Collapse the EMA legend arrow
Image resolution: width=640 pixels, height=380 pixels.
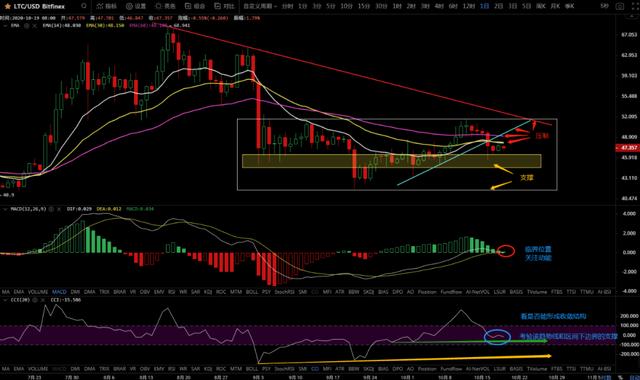click(x=5, y=25)
